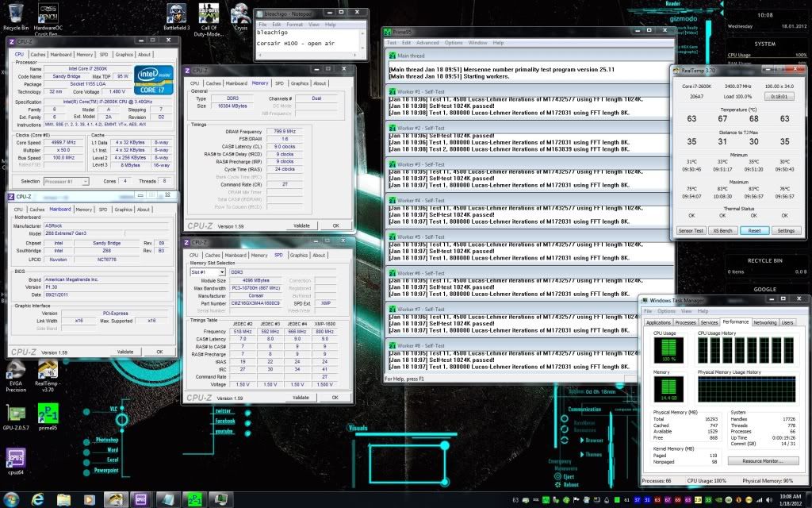Viewport: 812px width, 508px height.
Task: Click Validate in the CPU-Z SPD window
Action: pyautogui.click(x=301, y=398)
